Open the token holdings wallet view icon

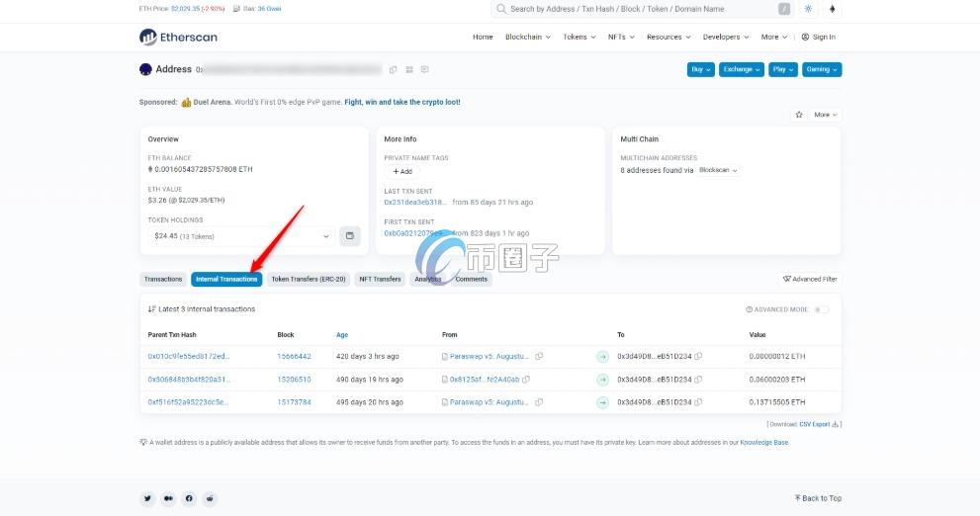349,236
